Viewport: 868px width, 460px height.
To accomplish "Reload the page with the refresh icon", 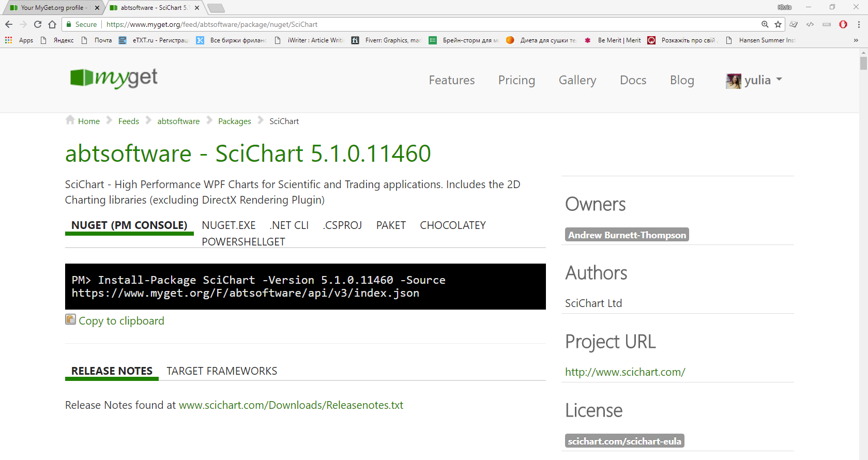I will (x=38, y=24).
